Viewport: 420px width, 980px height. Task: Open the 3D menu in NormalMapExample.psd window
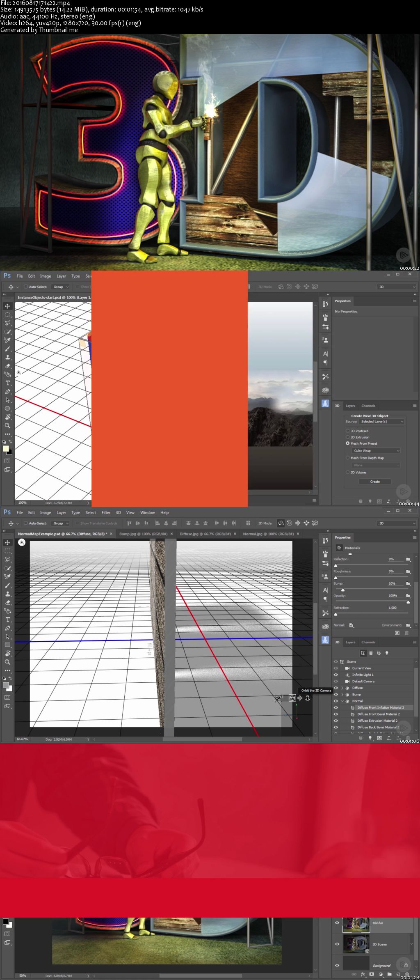[118, 512]
